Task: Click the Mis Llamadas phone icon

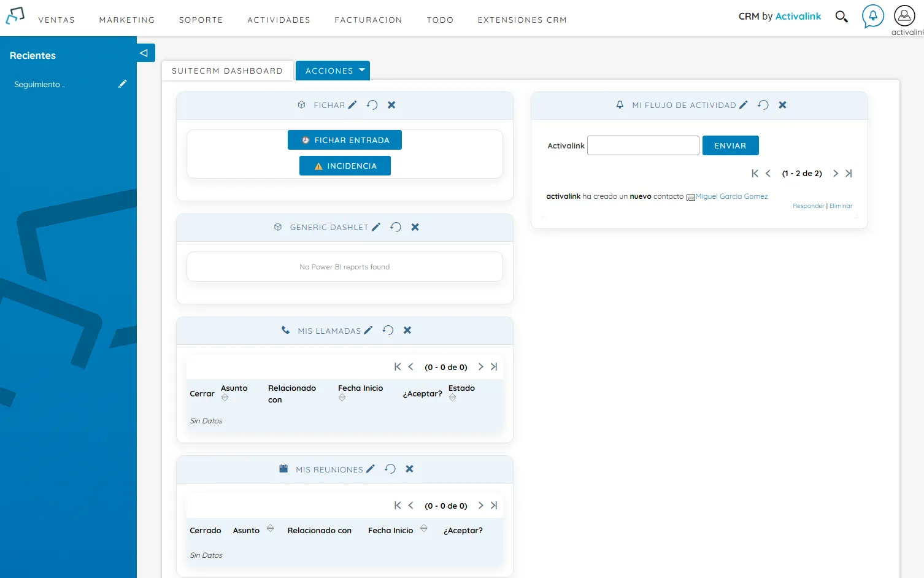Action: (x=285, y=330)
